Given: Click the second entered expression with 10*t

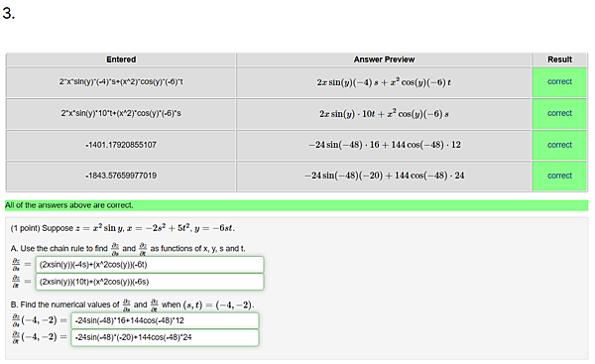Looking at the screenshot, I should [121, 113].
